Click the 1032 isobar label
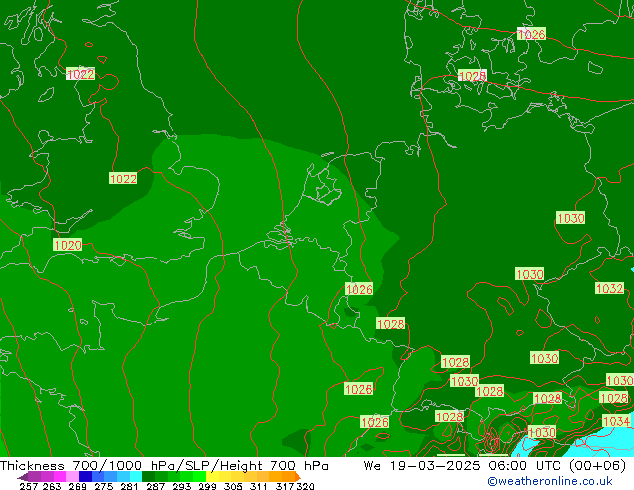Image resolution: width=634 pixels, height=490 pixels. tap(609, 288)
